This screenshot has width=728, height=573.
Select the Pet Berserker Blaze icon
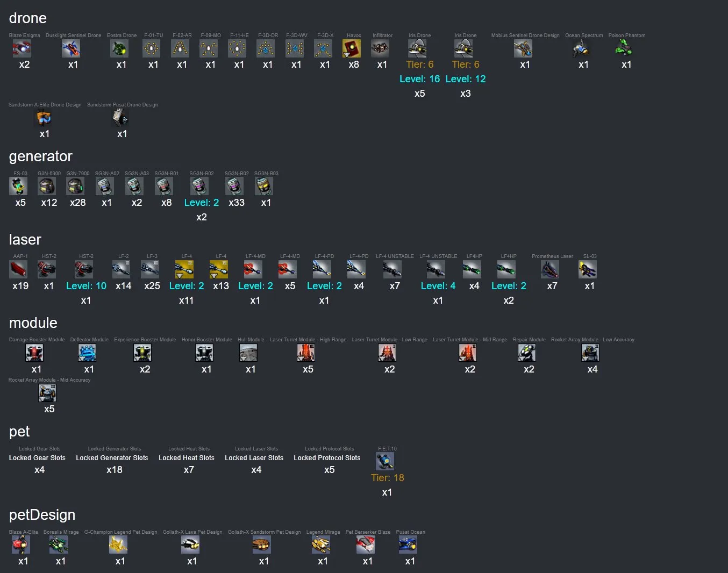[366, 545]
